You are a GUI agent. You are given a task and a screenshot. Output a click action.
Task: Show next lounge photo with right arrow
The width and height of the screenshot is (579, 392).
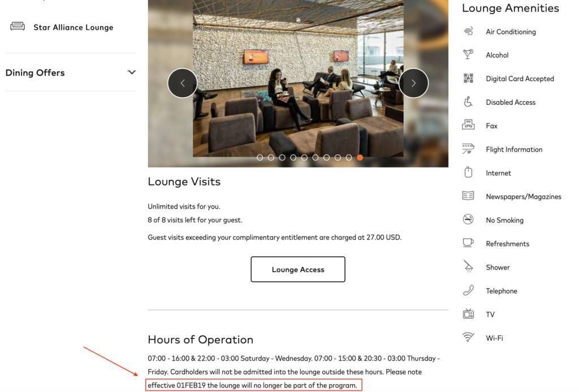[413, 83]
